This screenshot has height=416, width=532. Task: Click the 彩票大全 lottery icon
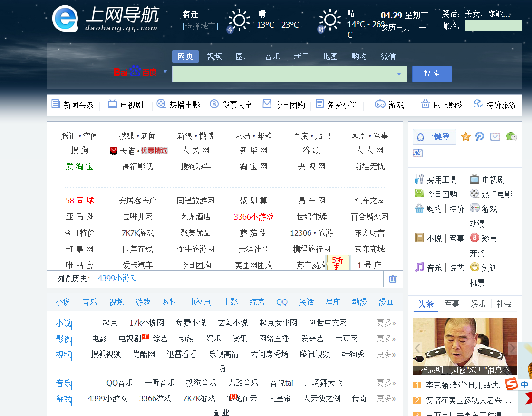click(214, 104)
